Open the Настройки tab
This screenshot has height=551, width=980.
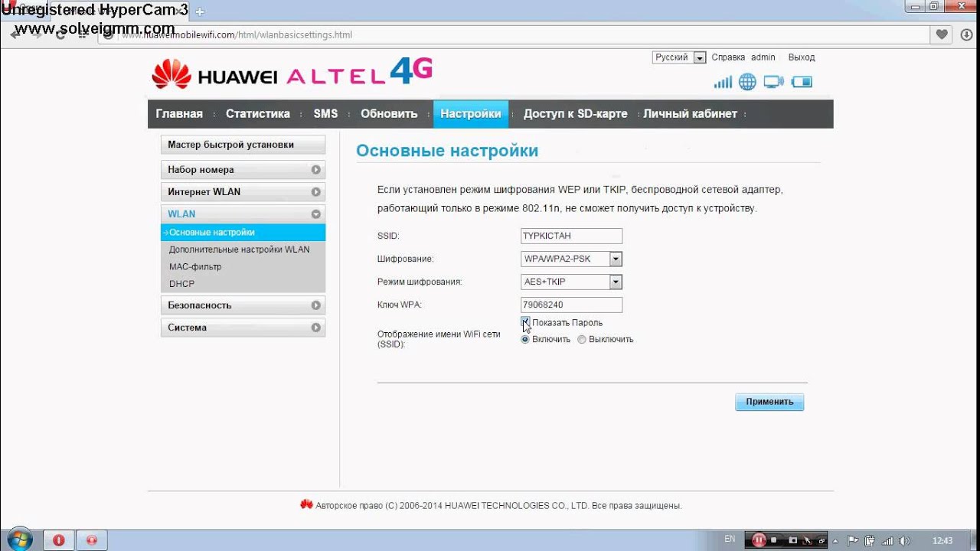(x=471, y=114)
